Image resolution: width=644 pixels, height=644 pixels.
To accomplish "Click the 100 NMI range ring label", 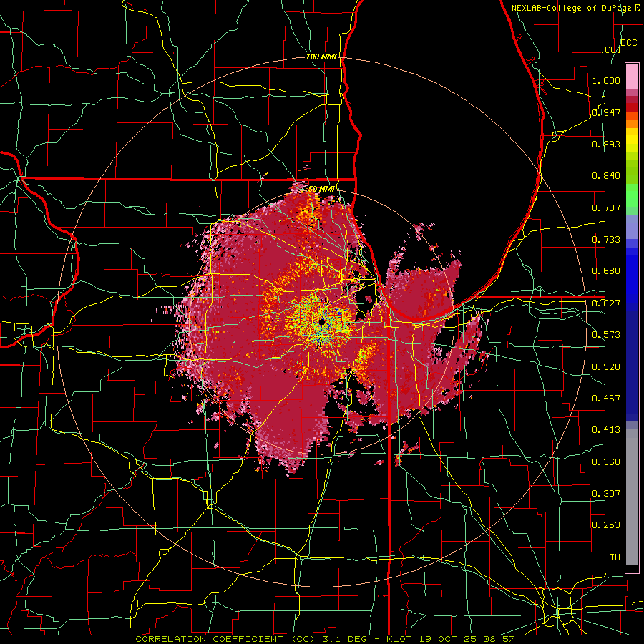I will [x=321, y=57].
